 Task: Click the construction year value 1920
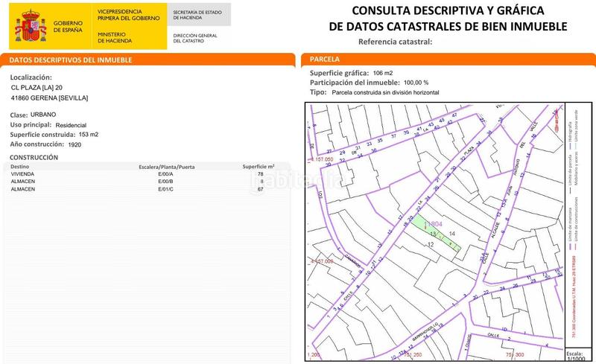pos(74,144)
